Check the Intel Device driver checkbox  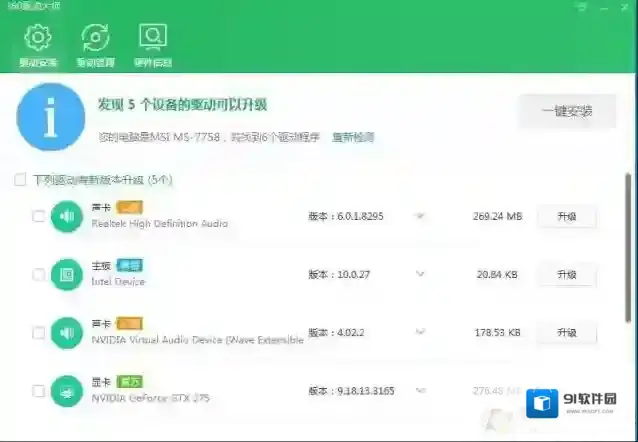click(38, 274)
